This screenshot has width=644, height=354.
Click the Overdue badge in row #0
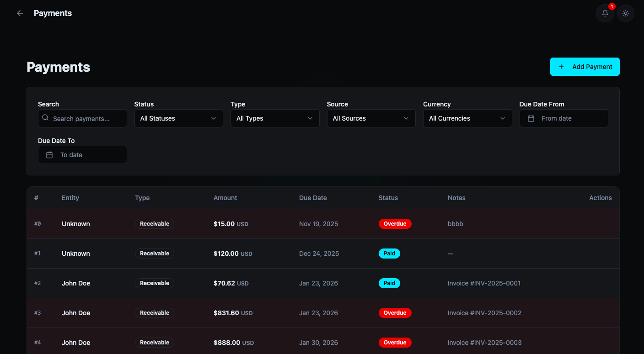(395, 224)
